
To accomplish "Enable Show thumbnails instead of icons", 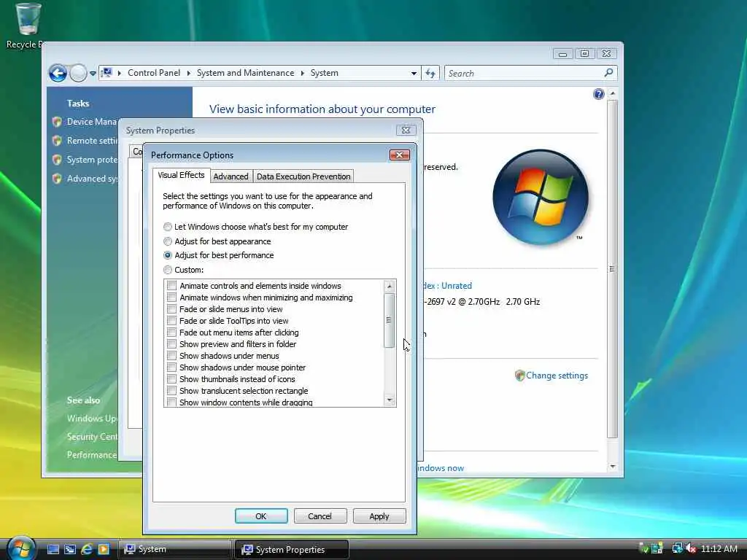I will (171, 379).
